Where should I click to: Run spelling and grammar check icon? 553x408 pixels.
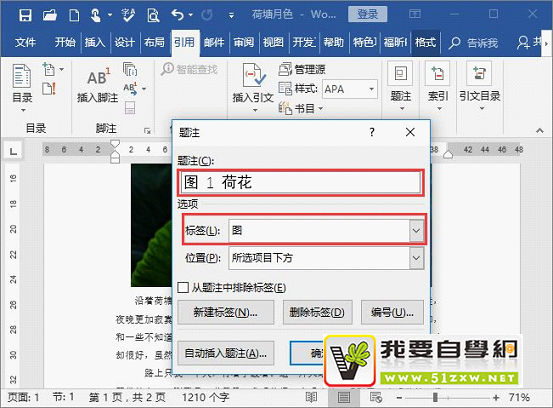[x=128, y=15]
